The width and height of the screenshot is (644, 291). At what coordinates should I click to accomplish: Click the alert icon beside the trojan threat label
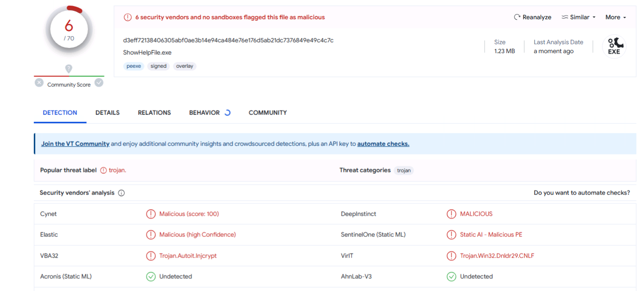pos(104,170)
